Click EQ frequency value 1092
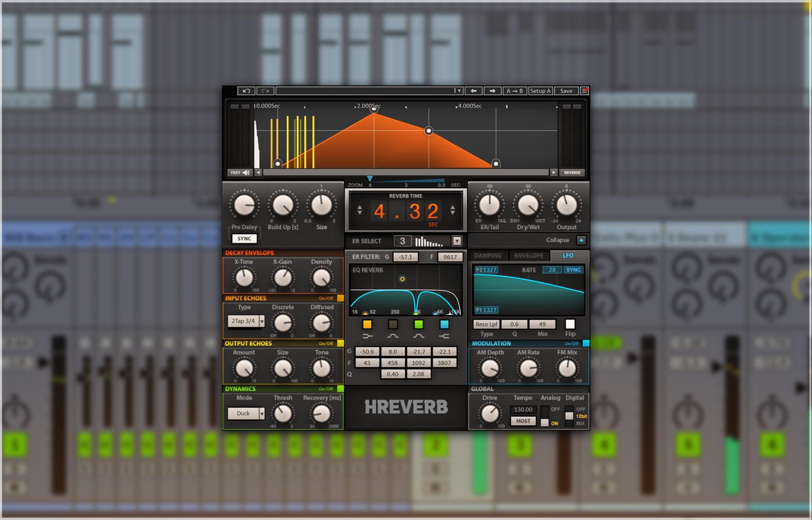This screenshot has width=812, height=520. tap(419, 363)
